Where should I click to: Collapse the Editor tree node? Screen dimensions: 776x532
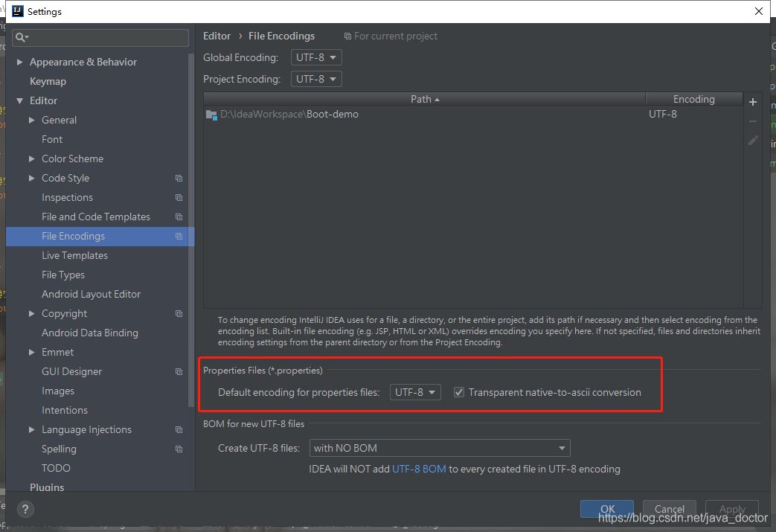click(x=20, y=100)
